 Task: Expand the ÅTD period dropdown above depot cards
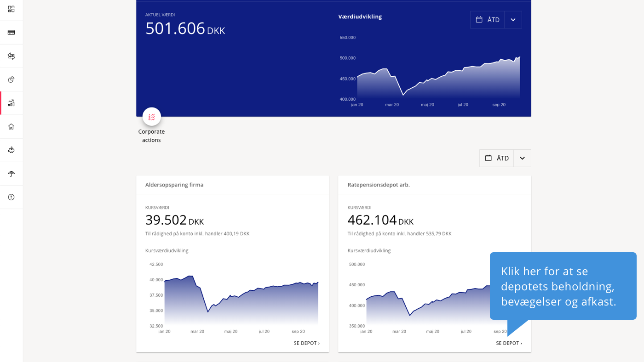click(x=522, y=158)
